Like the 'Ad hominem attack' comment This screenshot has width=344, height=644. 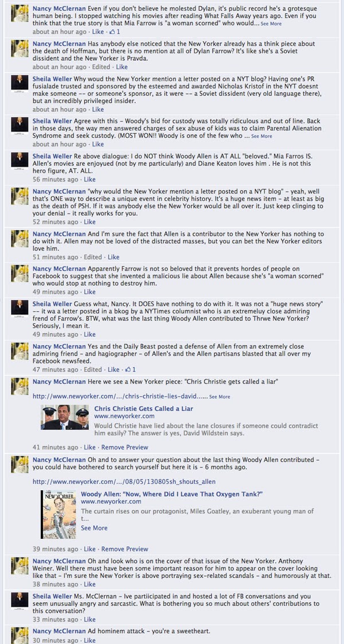[89, 641]
